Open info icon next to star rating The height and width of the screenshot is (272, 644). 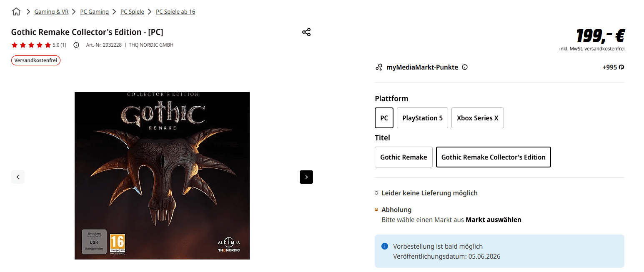click(x=76, y=45)
